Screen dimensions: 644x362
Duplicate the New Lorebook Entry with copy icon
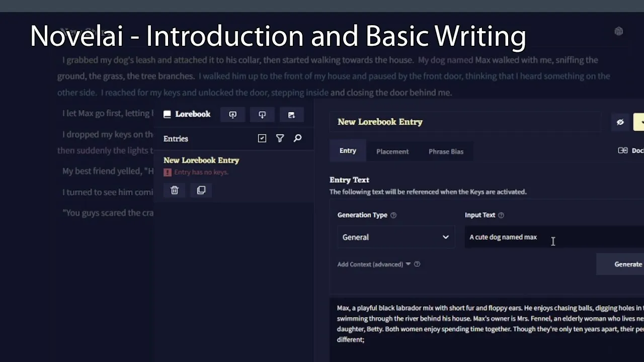pyautogui.click(x=201, y=190)
